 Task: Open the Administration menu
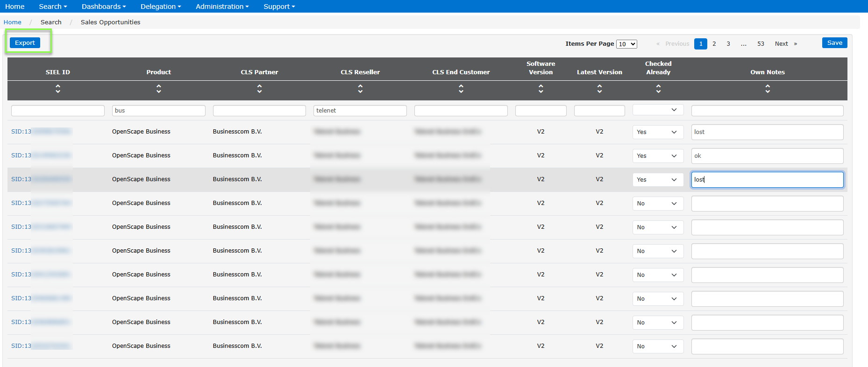coord(222,7)
